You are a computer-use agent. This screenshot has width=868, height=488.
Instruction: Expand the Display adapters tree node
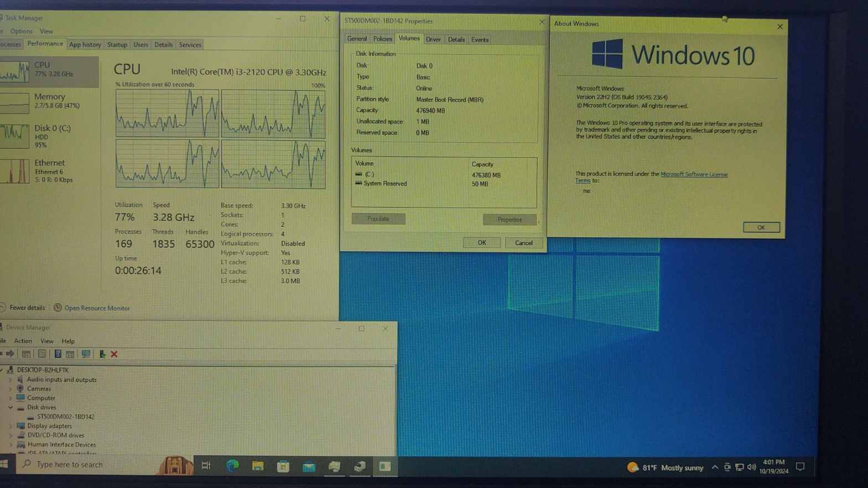(x=11, y=426)
